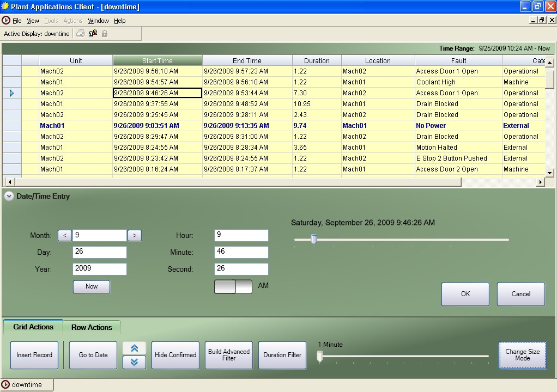The image size is (557, 392).
Task: Click the downtime tab in the status bar
Action: click(27, 384)
